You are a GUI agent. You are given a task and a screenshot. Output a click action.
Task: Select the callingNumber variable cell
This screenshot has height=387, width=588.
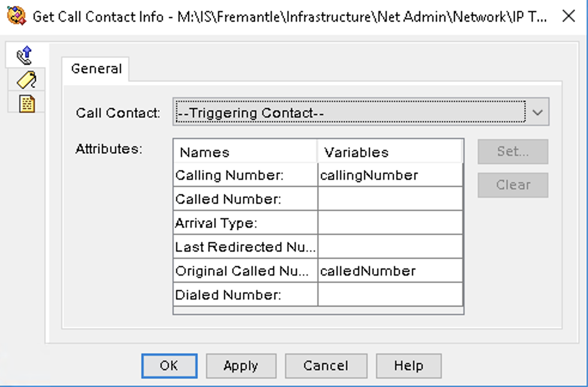(390, 175)
